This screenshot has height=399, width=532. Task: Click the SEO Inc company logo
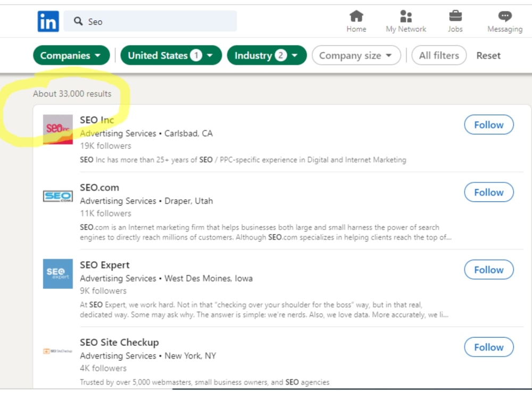(x=57, y=129)
